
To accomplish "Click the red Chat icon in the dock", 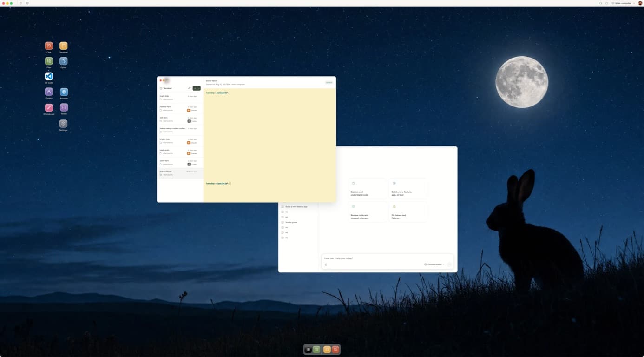I will click(x=335, y=350).
